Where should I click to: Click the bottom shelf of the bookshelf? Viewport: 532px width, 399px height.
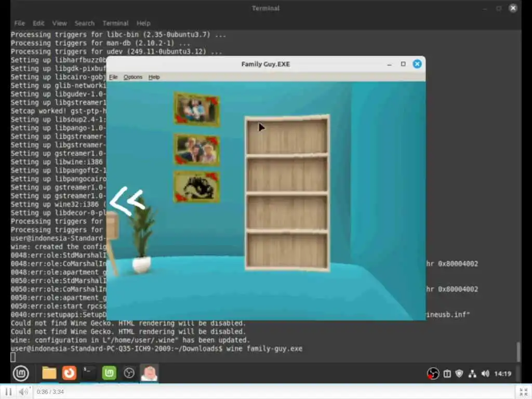coord(287,250)
